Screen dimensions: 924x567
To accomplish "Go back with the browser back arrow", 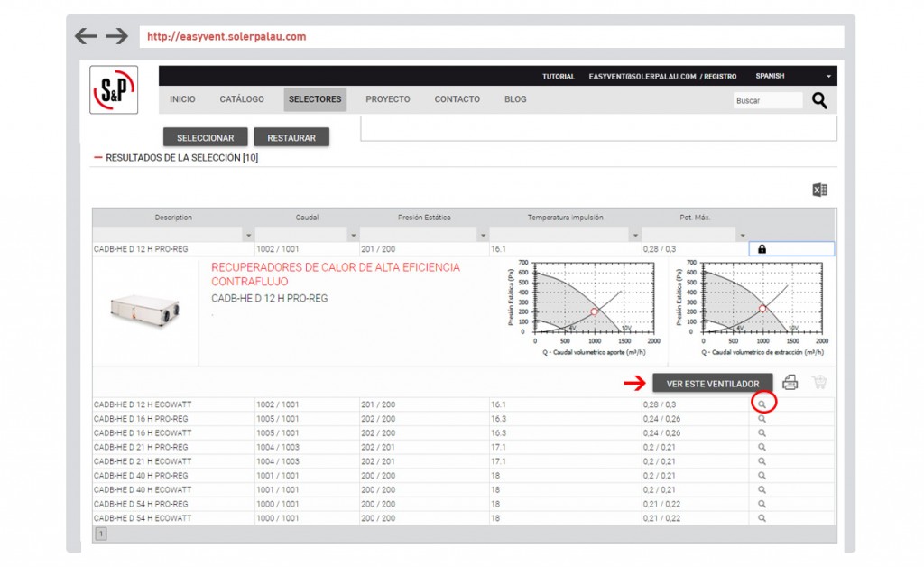I will coord(86,36).
